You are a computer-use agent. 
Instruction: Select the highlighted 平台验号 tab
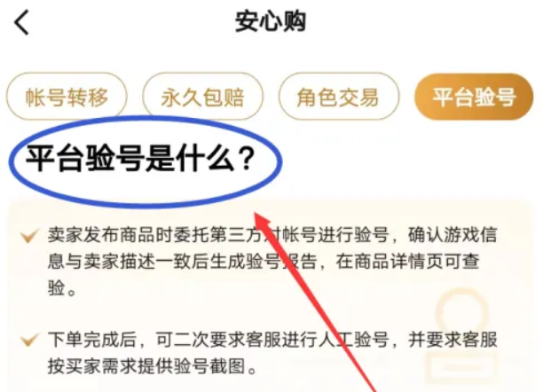[474, 97]
